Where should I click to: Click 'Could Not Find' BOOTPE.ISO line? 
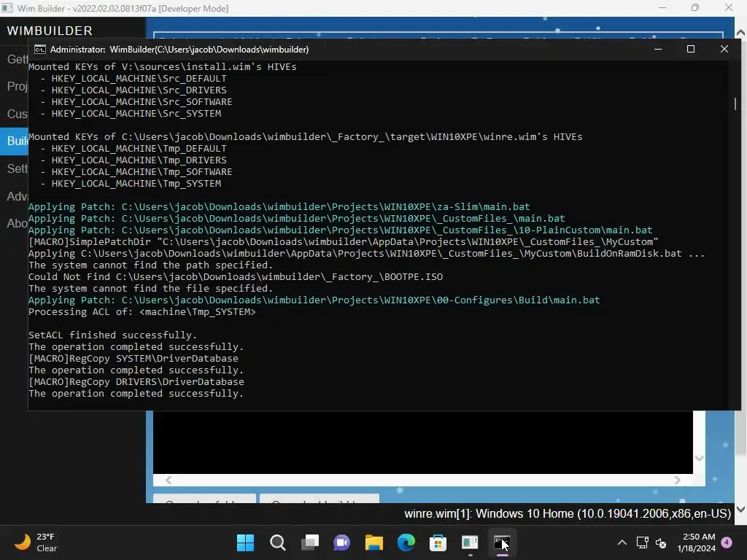coord(236,276)
